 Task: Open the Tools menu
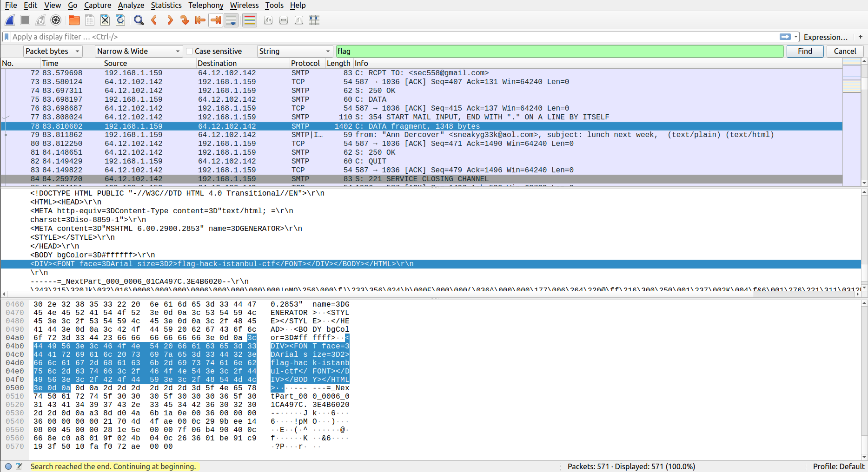(274, 5)
